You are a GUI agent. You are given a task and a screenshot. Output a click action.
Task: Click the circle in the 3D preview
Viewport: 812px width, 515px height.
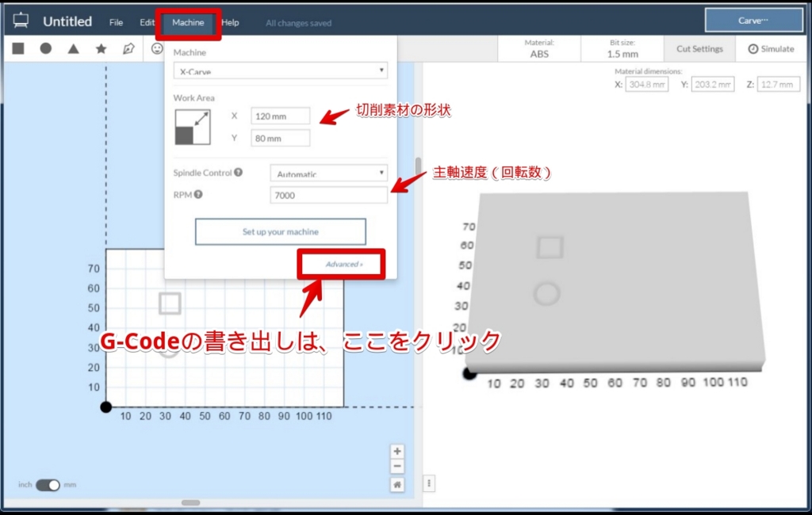pyautogui.click(x=547, y=293)
